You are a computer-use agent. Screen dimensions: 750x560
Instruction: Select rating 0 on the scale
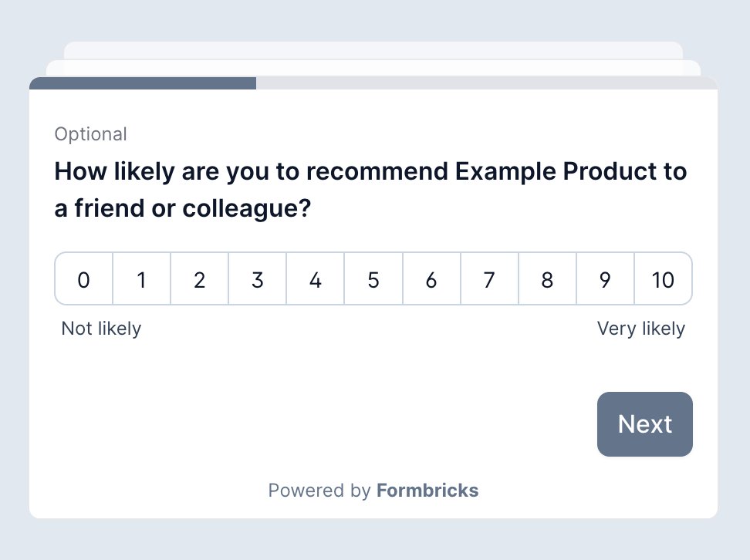point(83,279)
